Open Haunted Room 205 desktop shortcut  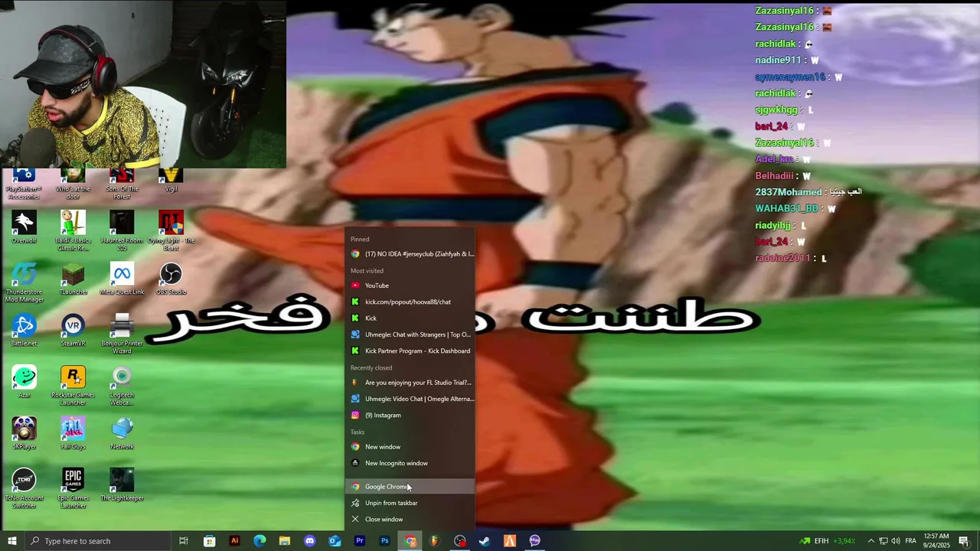[x=122, y=231]
